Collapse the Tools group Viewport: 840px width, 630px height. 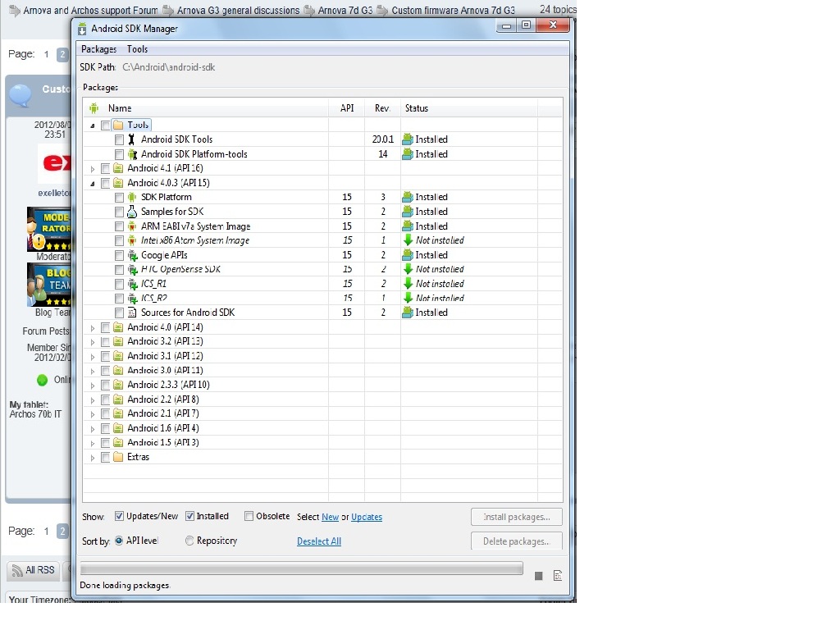(93, 126)
